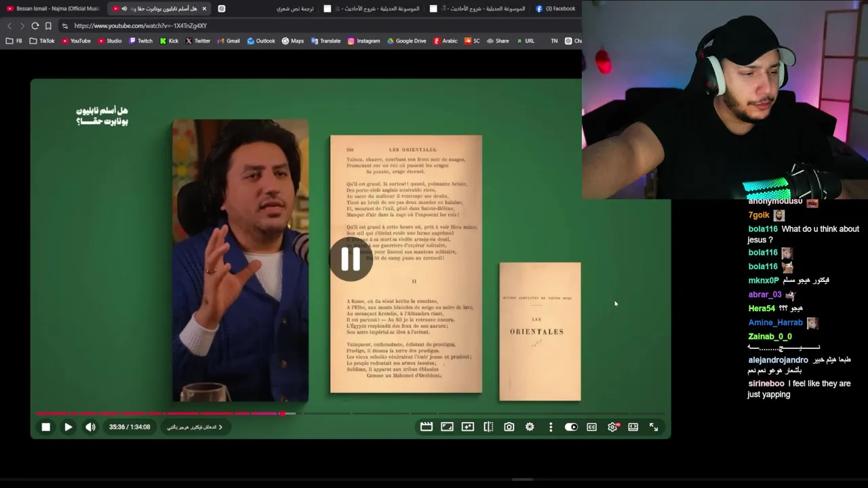Open the Twitter bookmark
Image resolution: width=868 pixels, height=488 pixels.
[x=198, y=41]
